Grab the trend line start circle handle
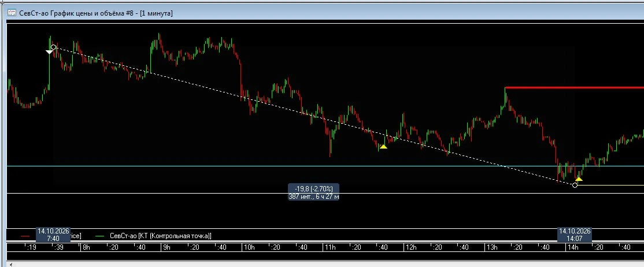 (53, 47)
